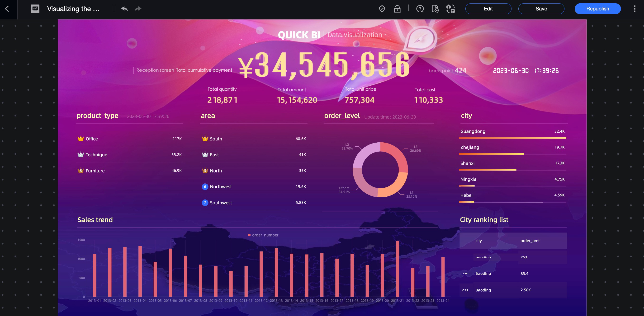
Task: Select the Office row in product_type
Action: [x=129, y=139]
